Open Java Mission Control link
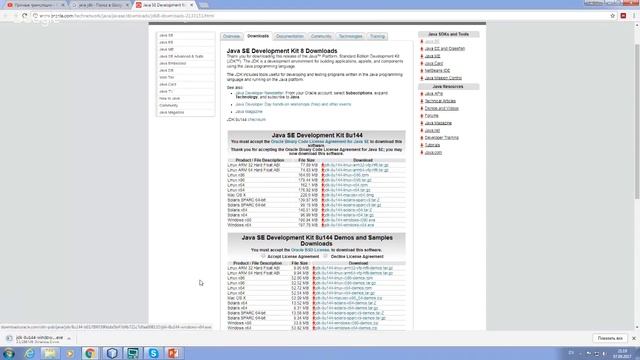Screen dimensions: 640x360 click(x=443, y=78)
